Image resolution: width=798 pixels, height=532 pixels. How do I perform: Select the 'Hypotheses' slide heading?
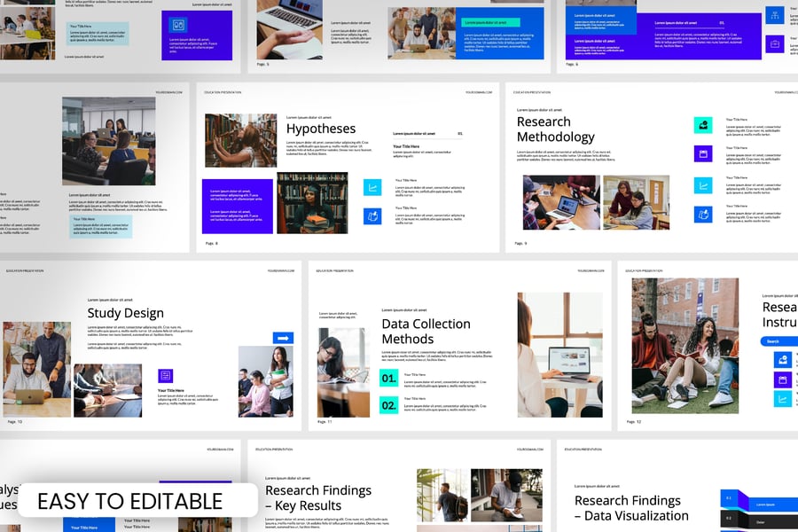click(321, 129)
